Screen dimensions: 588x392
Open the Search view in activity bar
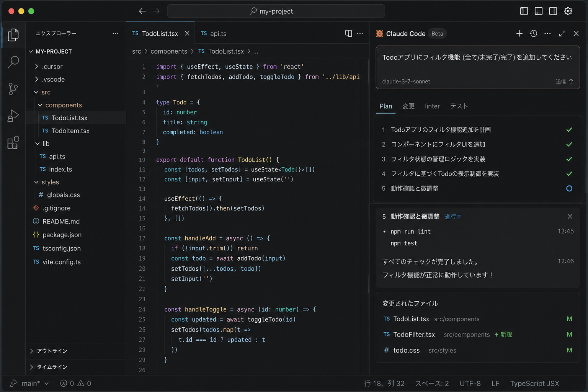click(13, 62)
